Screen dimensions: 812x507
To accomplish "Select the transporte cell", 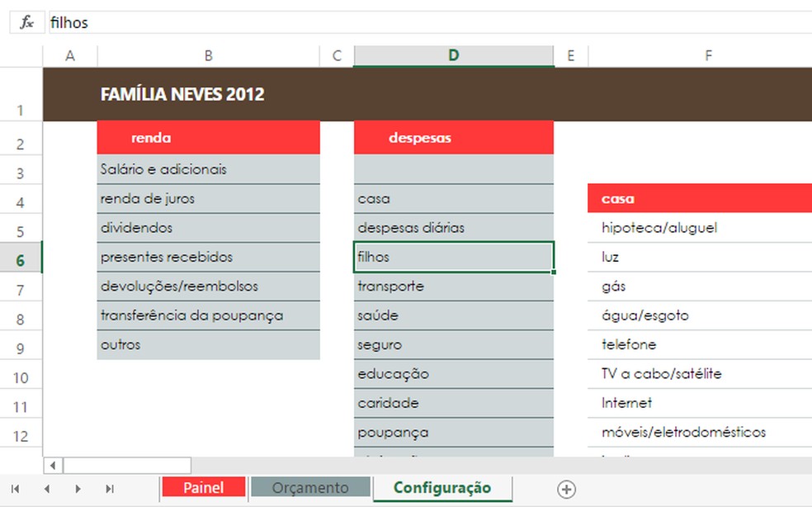I will click(x=453, y=286).
